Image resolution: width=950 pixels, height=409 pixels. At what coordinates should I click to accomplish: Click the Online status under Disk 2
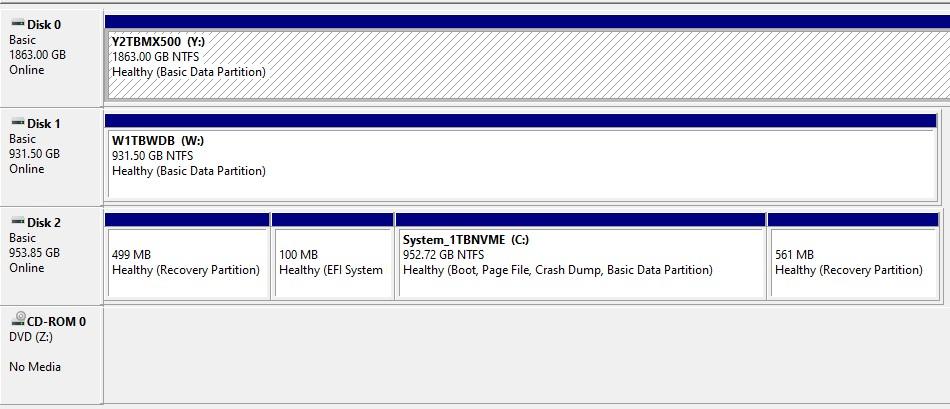(27, 268)
